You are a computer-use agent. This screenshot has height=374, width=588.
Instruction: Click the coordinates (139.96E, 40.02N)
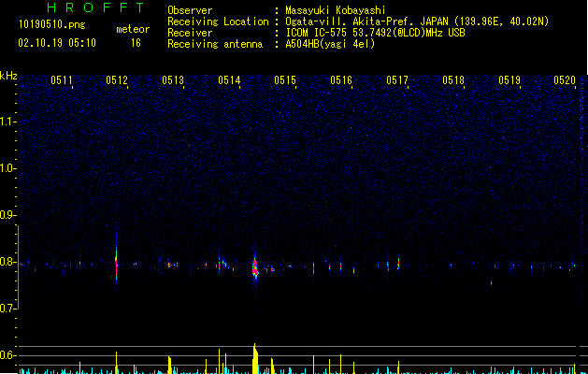501,22
